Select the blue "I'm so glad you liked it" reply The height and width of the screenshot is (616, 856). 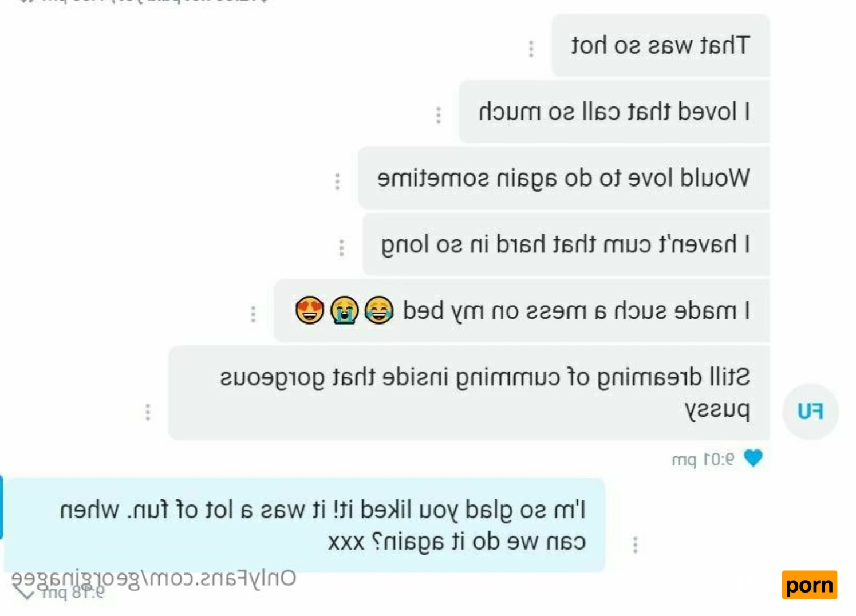(x=305, y=525)
